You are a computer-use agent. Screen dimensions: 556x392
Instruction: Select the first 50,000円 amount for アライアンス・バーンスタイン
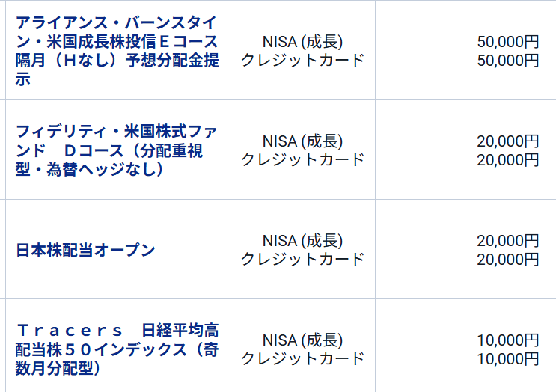[507, 42]
